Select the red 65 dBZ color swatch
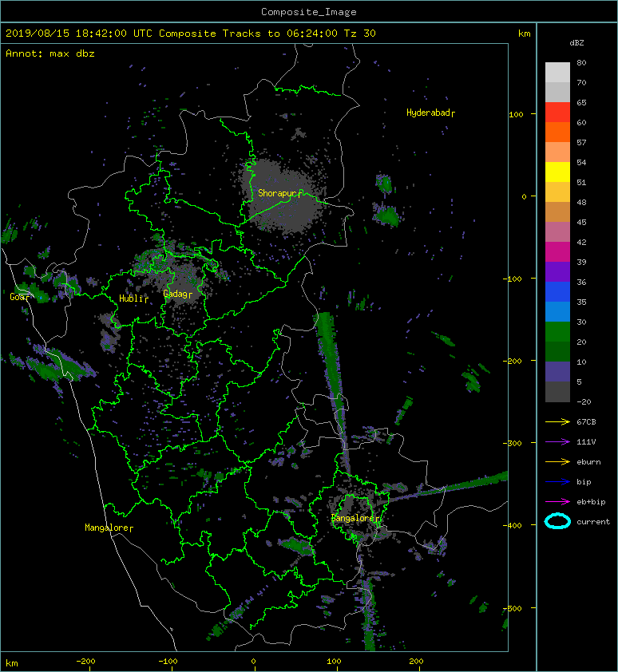The image size is (618, 672). point(557,112)
